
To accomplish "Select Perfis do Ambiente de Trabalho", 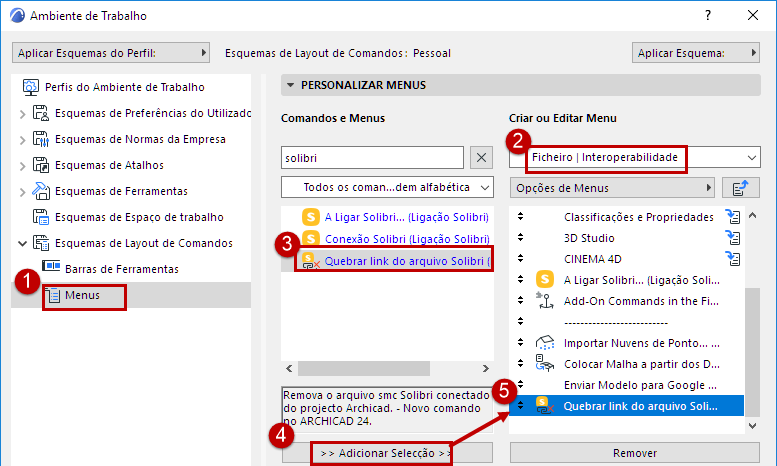I will pos(125,87).
